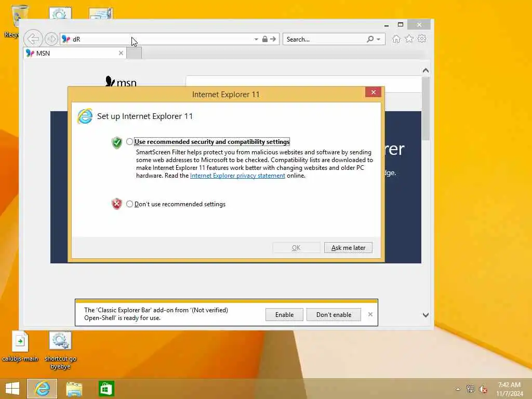Click the magnifying glass search icon
The width and height of the screenshot is (532, 399).
370,39
